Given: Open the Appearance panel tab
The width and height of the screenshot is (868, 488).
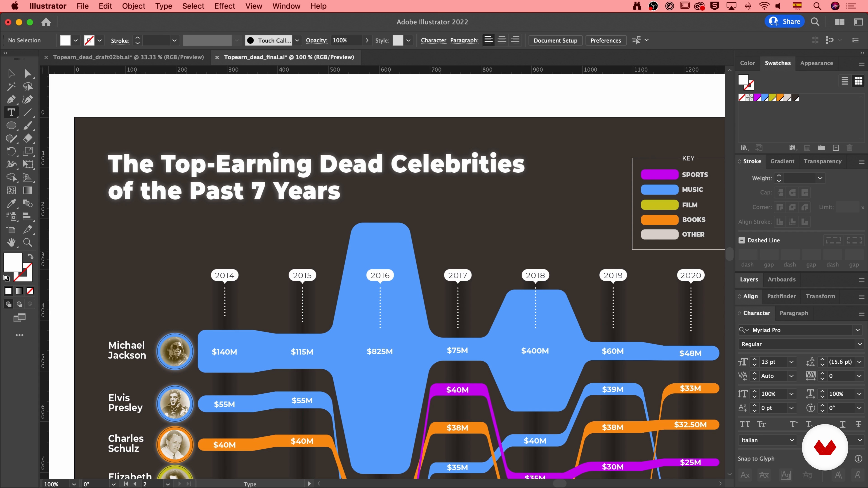Looking at the screenshot, I should click(816, 63).
